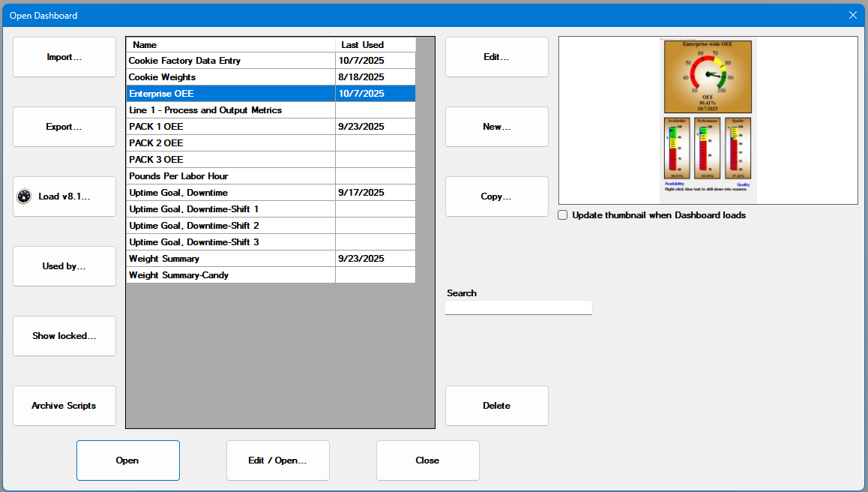Click Show locked... button
This screenshot has width=868, height=492.
coord(64,336)
